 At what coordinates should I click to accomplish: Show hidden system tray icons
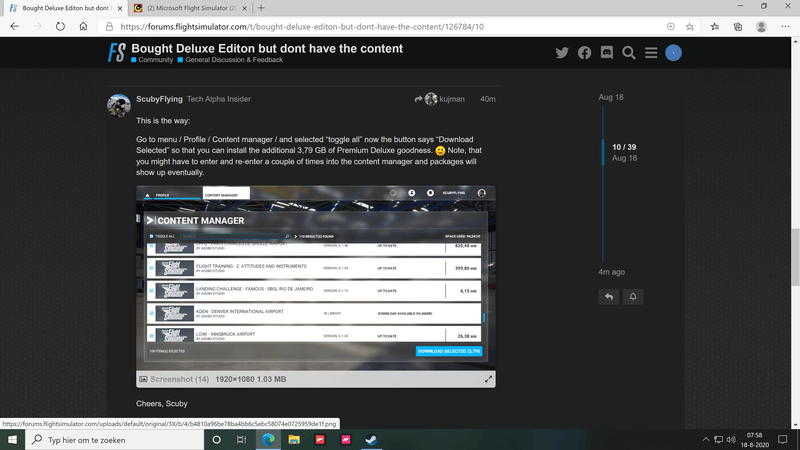(x=706, y=440)
